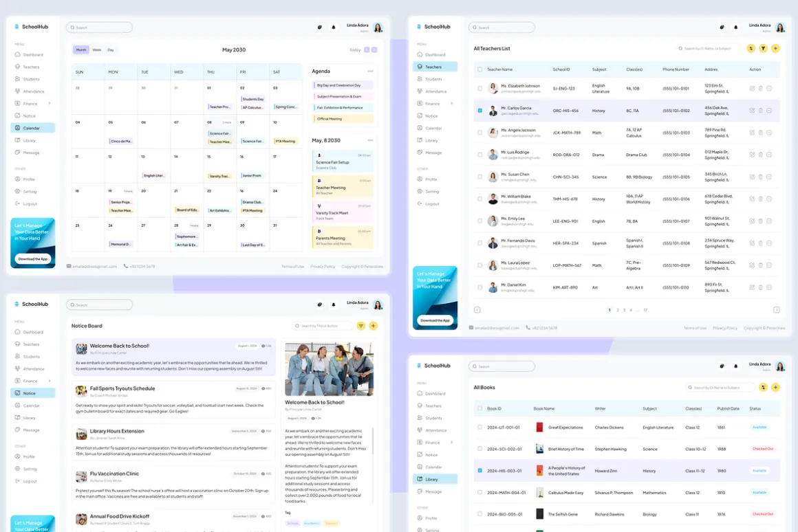798x532 pixels.
Task: Check the box for book 2024-LIT-001-01
Action: (480, 428)
